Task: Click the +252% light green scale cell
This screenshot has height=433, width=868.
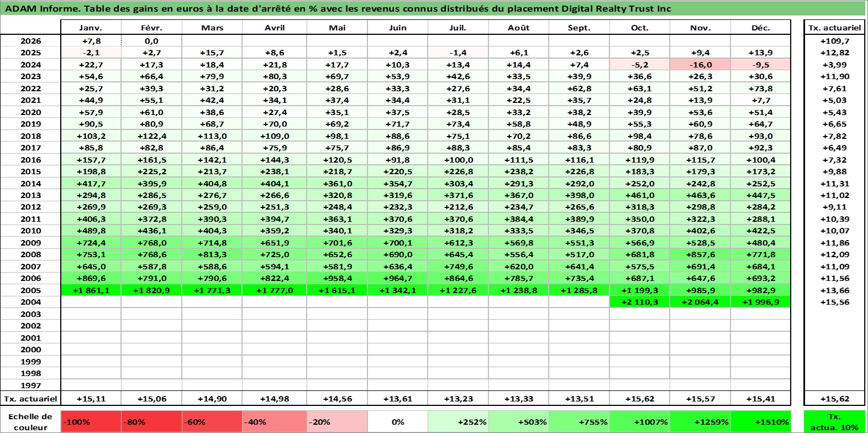Action: click(458, 422)
